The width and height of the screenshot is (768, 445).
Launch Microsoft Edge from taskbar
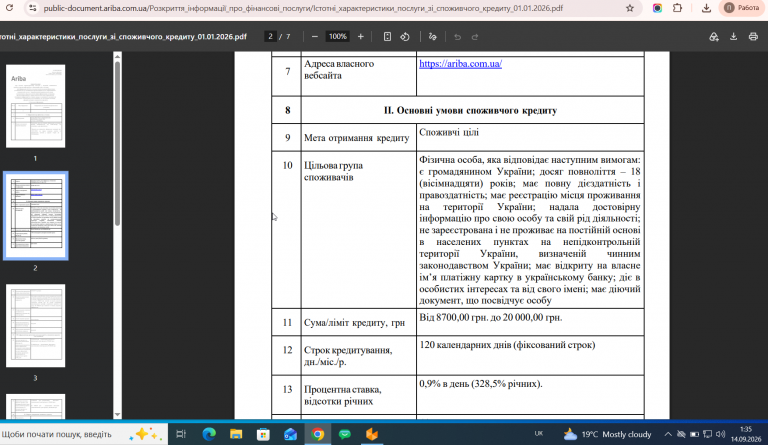point(209,434)
